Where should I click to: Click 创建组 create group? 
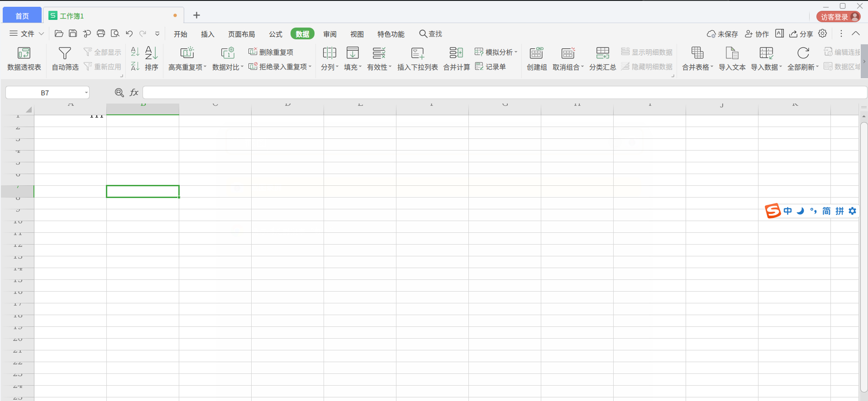537,59
